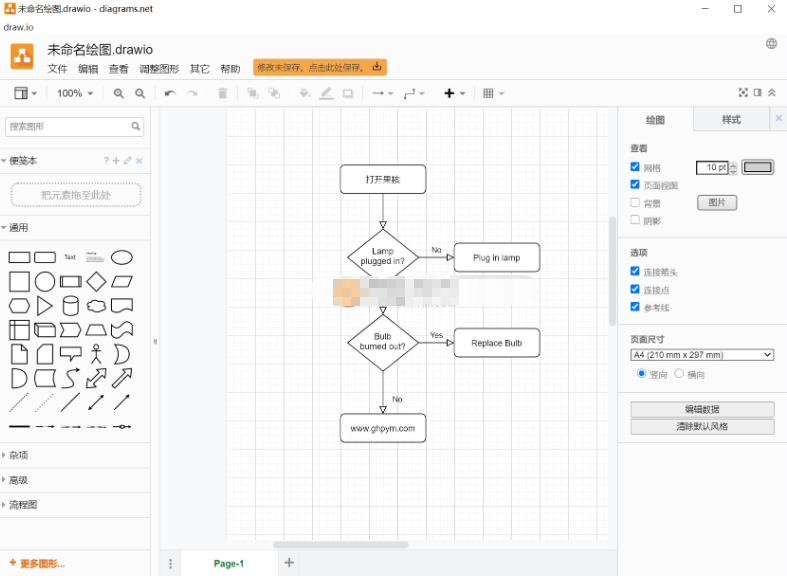Toggle the 网格 grid checkbox
This screenshot has width=787, height=576.
[x=635, y=167]
